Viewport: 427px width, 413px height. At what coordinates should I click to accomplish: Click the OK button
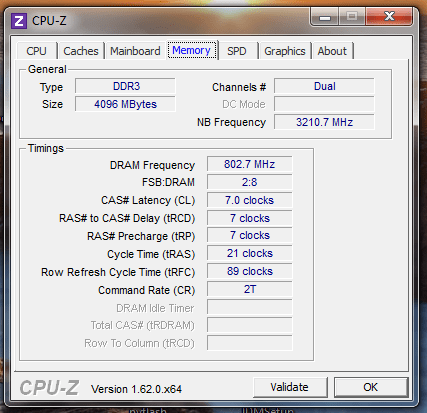point(371,387)
